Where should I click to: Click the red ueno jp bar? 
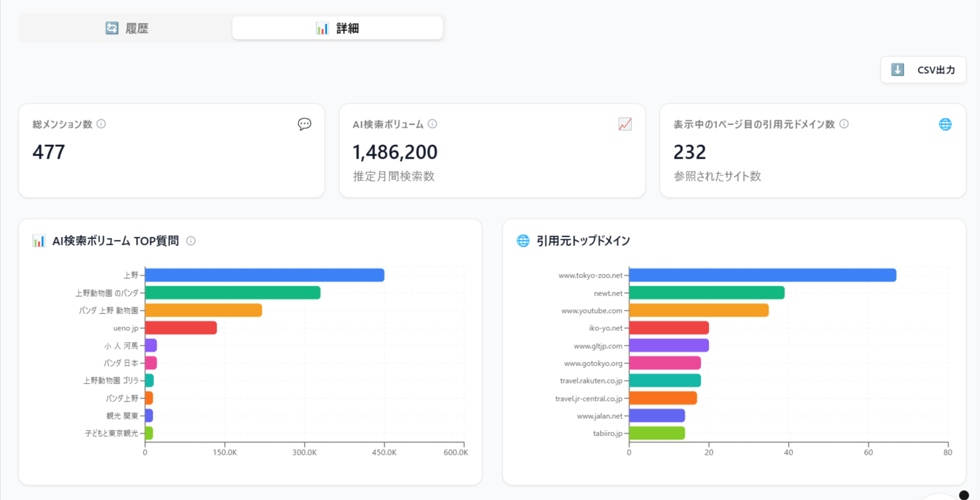tap(181, 328)
